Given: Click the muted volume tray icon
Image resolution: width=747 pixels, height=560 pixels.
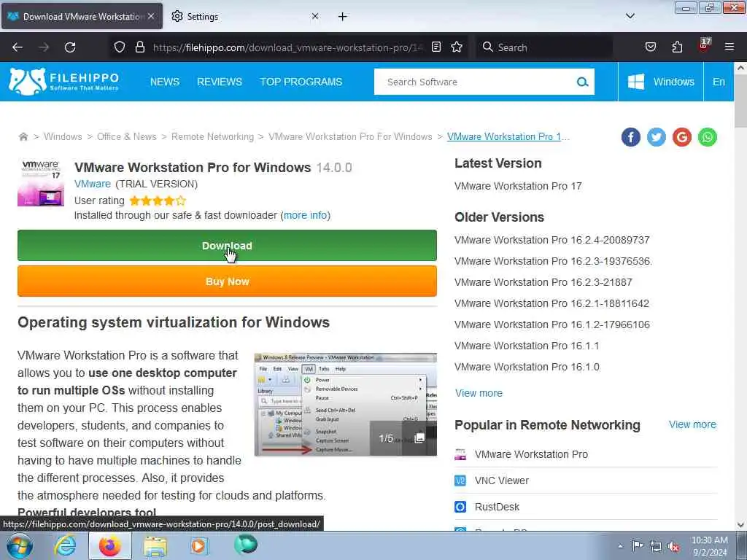Looking at the screenshot, I should tap(673, 547).
